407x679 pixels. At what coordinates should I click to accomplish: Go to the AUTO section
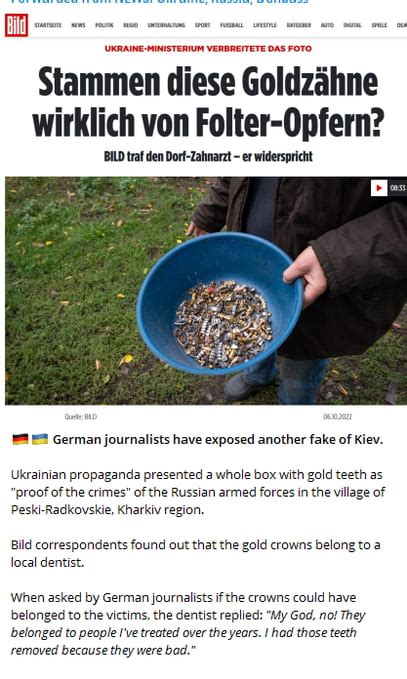tap(327, 25)
